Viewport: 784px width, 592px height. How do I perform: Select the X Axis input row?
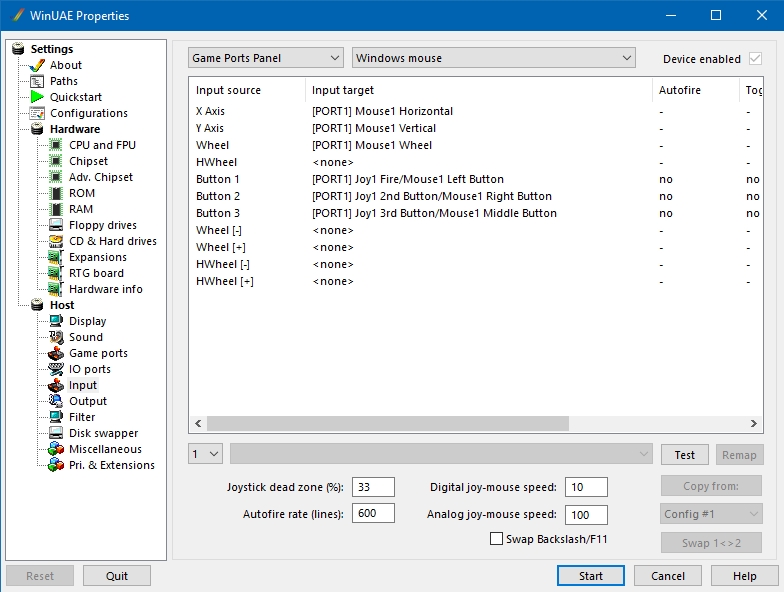point(476,111)
